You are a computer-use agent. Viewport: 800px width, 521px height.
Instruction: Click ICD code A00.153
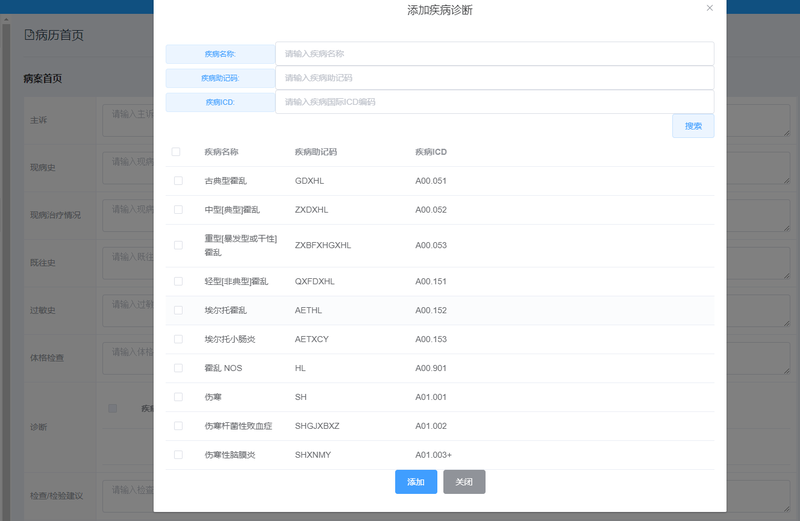pyautogui.click(x=431, y=339)
